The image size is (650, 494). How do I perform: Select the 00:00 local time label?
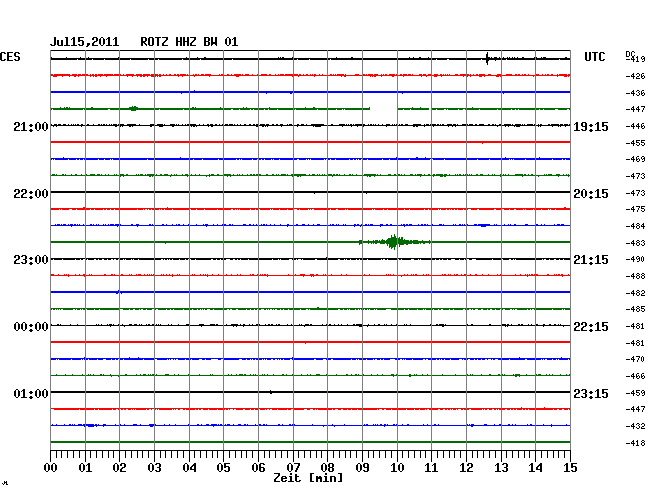click(31, 327)
